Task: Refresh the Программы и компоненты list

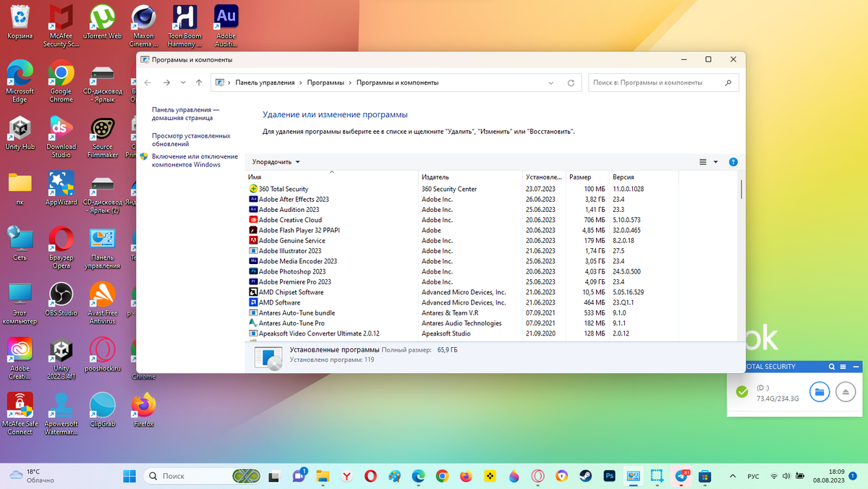Action: tap(571, 82)
